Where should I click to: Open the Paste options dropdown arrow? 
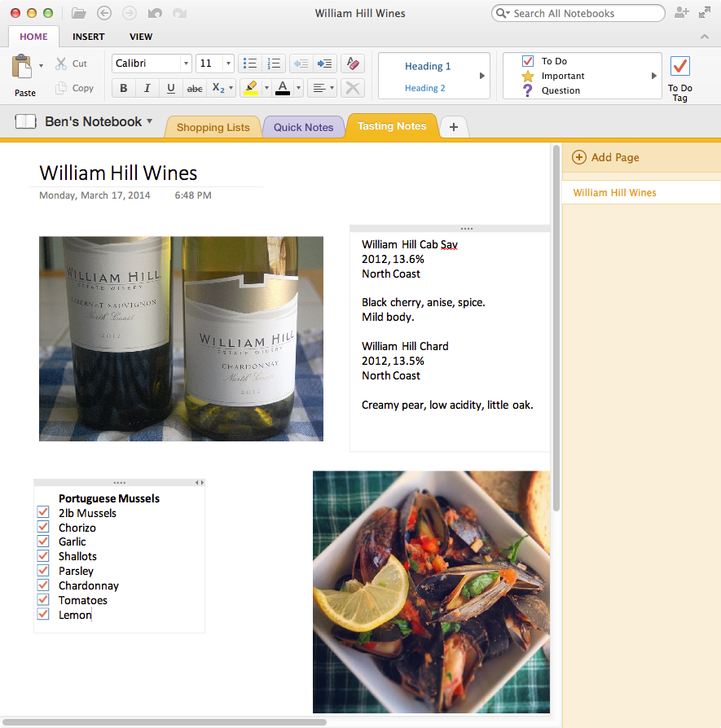[x=41, y=66]
